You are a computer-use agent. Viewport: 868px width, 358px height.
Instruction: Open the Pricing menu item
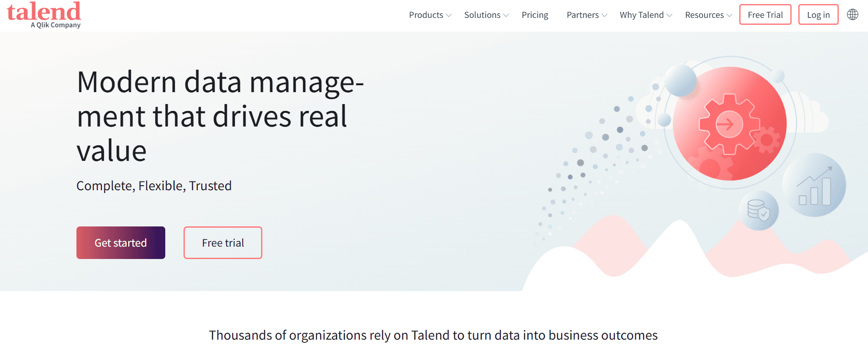[535, 15]
